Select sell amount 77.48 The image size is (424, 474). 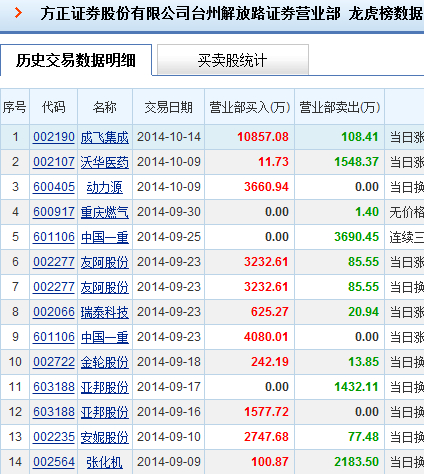tap(364, 437)
